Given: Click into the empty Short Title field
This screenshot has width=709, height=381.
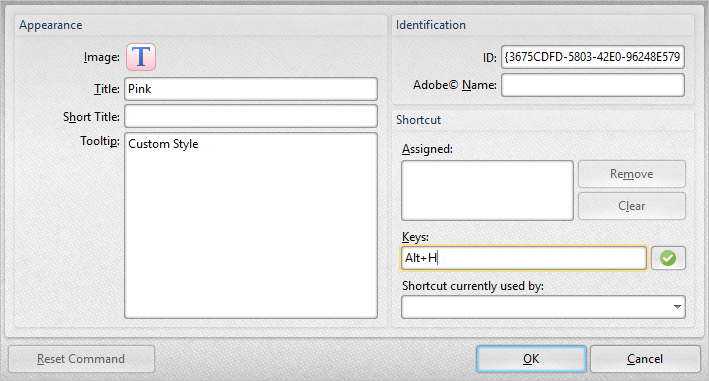Looking at the screenshot, I should [251, 116].
